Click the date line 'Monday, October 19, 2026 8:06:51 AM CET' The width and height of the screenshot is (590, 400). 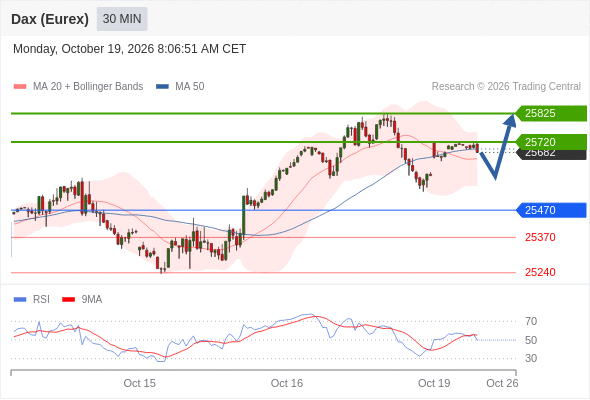tap(129, 49)
